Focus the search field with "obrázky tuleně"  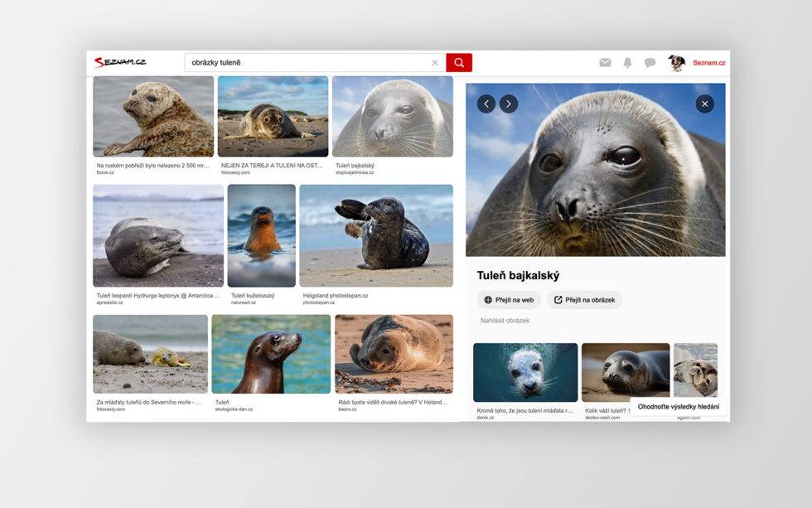pyautogui.click(x=307, y=63)
